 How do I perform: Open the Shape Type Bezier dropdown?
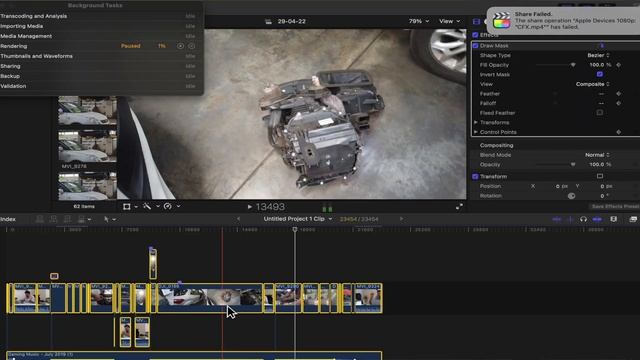pyautogui.click(x=598, y=55)
